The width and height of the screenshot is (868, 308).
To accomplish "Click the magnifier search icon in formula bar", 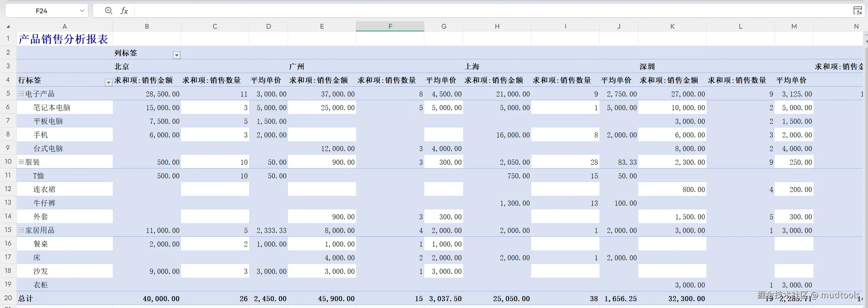I will pos(108,11).
